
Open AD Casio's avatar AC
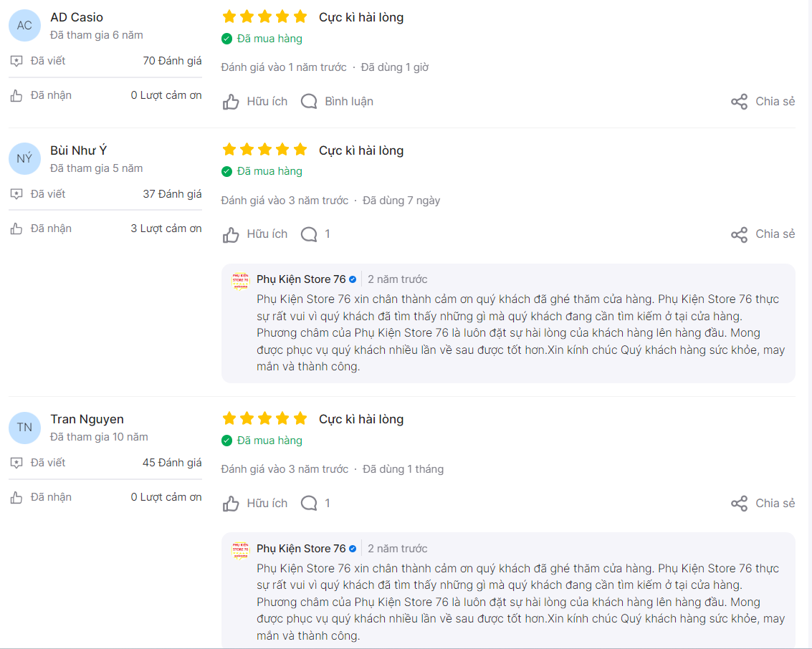24,25
